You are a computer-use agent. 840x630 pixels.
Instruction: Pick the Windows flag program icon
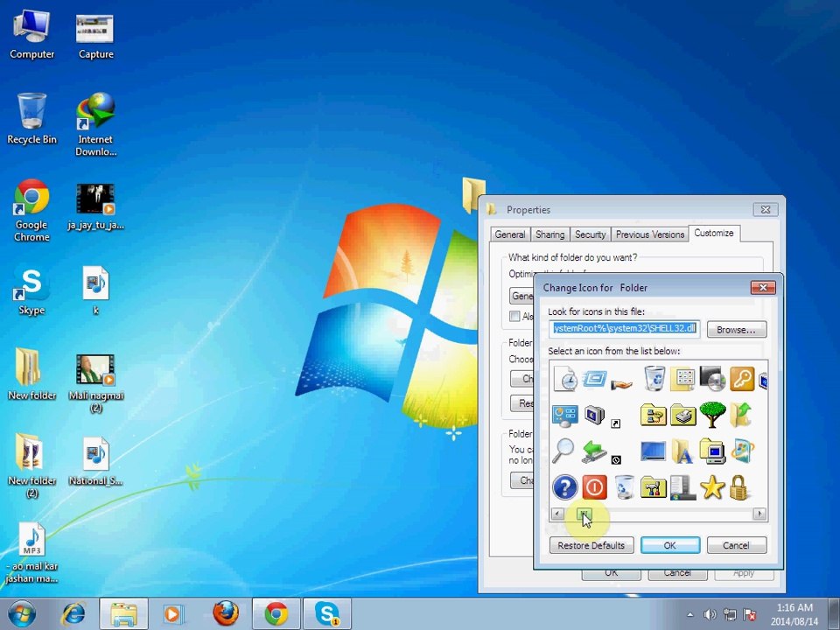tap(743, 451)
